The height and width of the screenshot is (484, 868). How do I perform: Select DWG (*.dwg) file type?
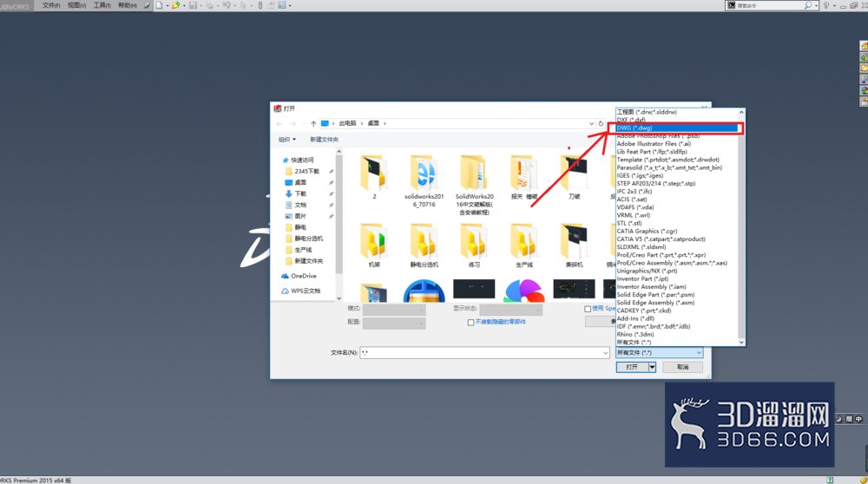pos(676,128)
